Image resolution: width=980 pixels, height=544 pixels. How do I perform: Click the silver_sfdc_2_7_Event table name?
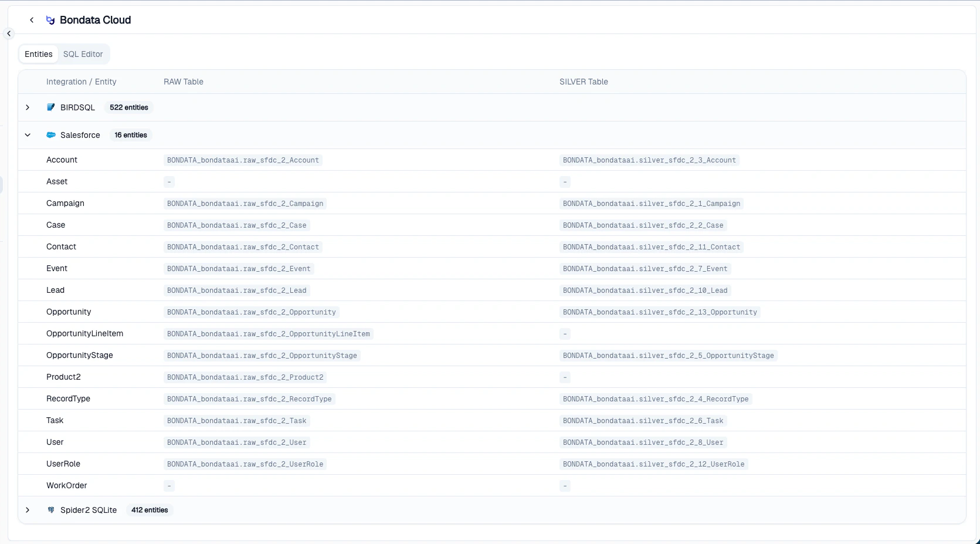(645, 269)
